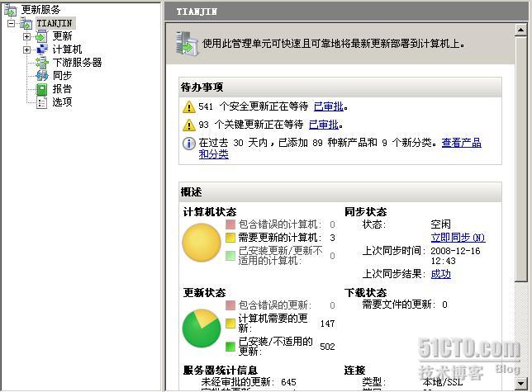Click the 报告 book icon

(41, 89)
